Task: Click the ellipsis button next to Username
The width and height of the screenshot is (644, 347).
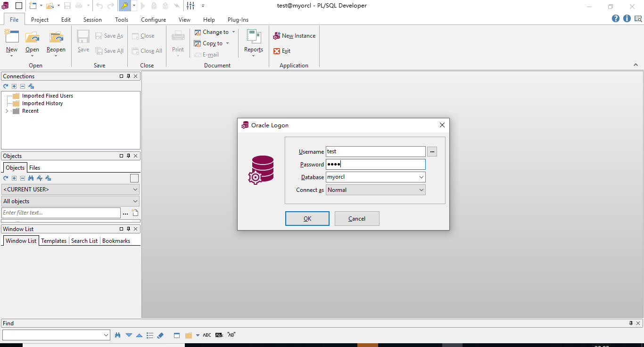Action: point(432,152)
